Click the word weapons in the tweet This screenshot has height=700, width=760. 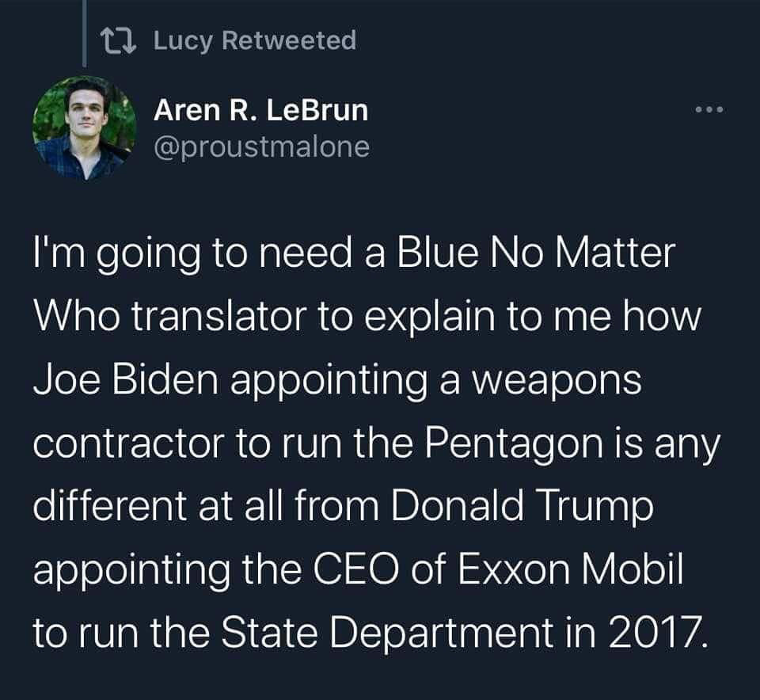[557, 381]
